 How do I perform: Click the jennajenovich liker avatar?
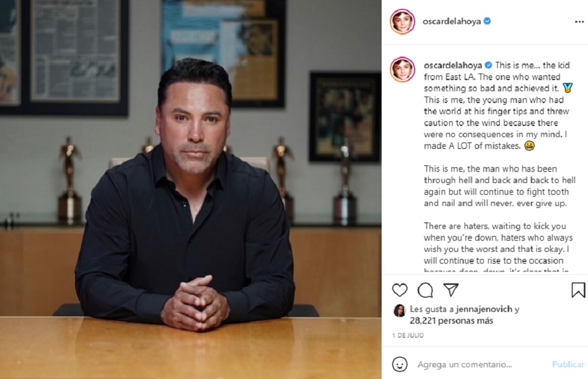click(400, 311)
